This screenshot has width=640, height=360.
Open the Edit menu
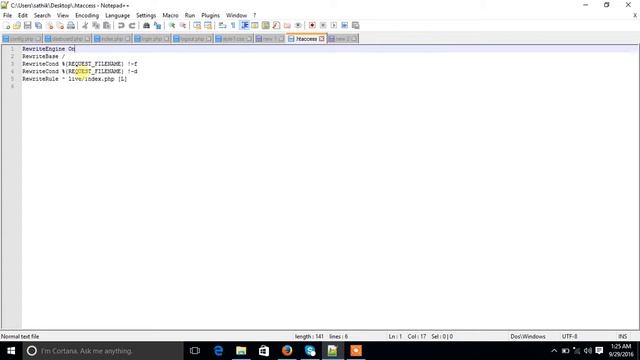click(x=23, y=16)
